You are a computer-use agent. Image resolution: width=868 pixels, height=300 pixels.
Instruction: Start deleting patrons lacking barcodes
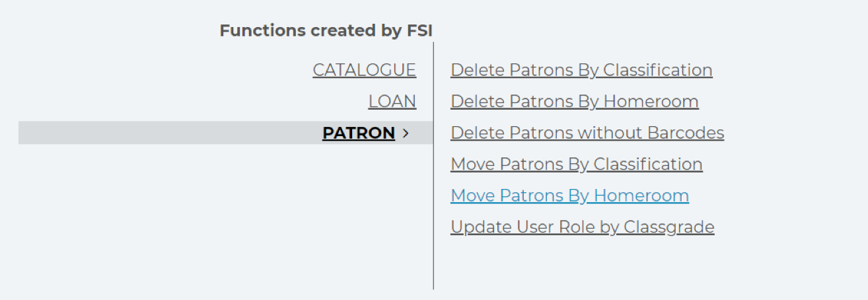tap(587, 133)
